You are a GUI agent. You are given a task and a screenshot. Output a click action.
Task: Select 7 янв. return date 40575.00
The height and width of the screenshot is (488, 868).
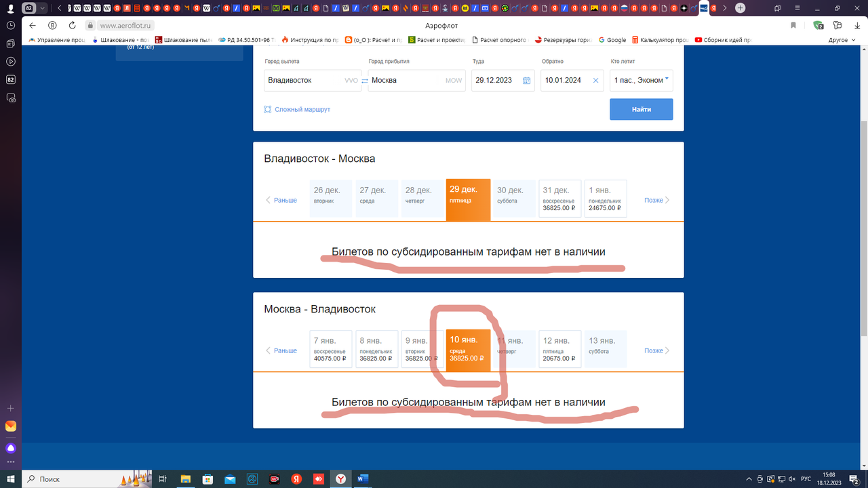coord(331,349)
